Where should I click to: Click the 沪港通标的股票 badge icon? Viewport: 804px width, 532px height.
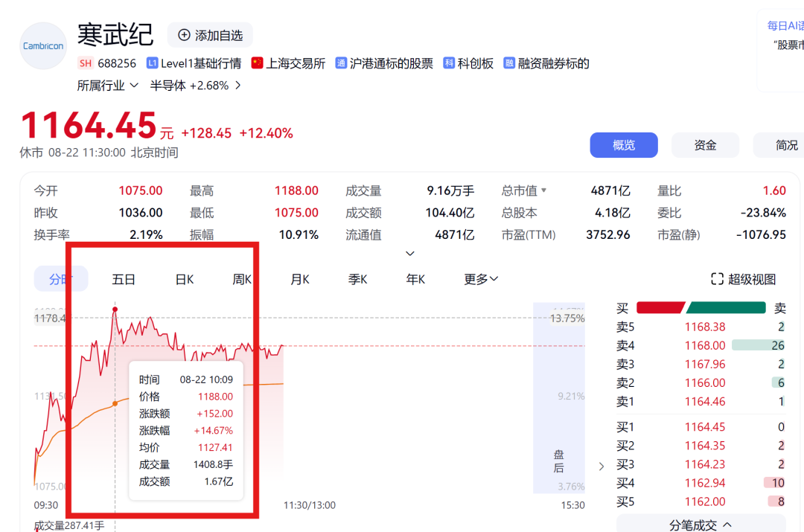coord(341,63)
